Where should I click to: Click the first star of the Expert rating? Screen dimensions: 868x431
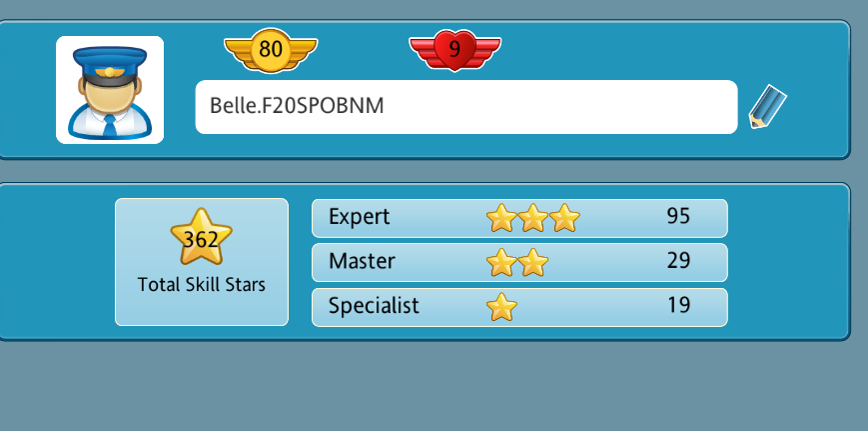click(501, 218)
